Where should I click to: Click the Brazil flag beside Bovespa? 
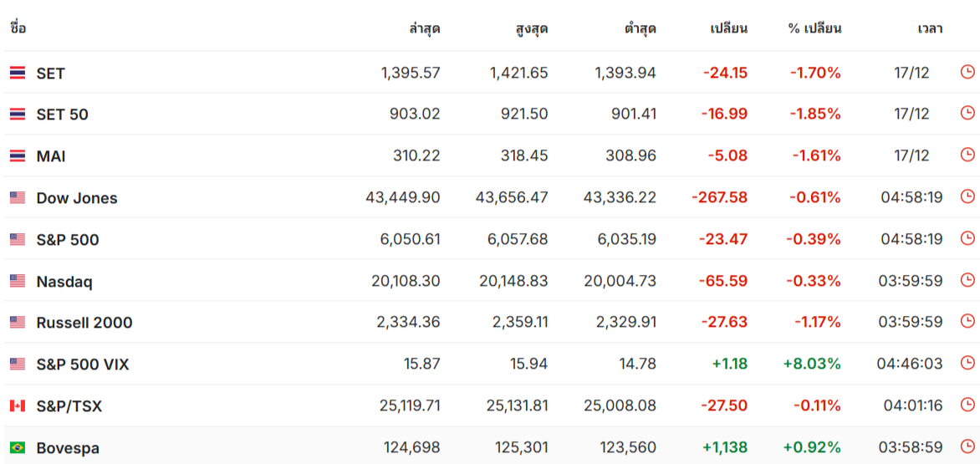pyautogui.click(x=18, y=448)
